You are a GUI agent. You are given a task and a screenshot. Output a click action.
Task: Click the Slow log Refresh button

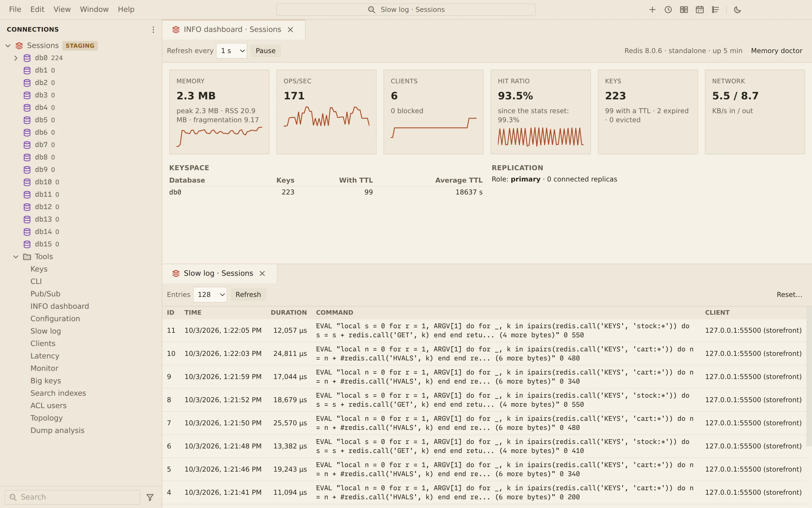(248, 295)
